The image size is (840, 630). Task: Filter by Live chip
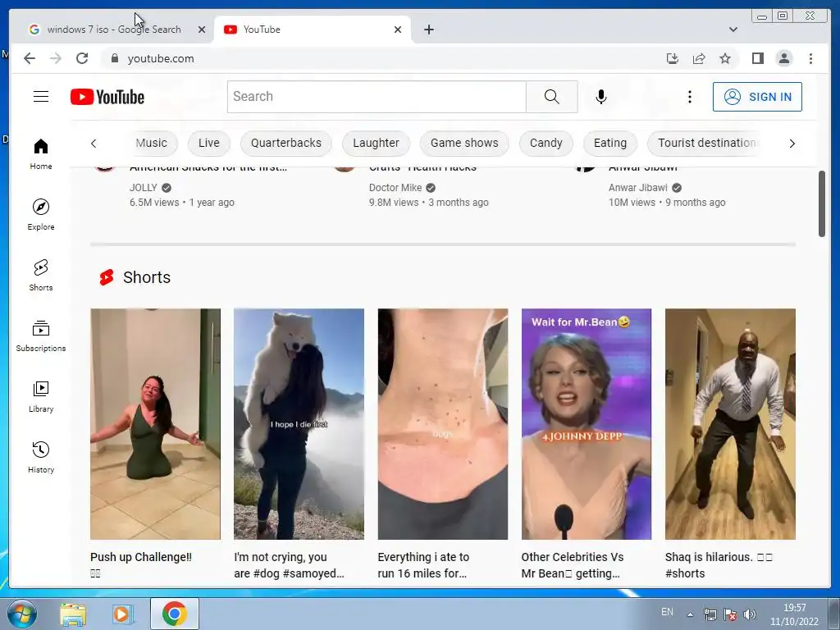[x=209, y=143]
